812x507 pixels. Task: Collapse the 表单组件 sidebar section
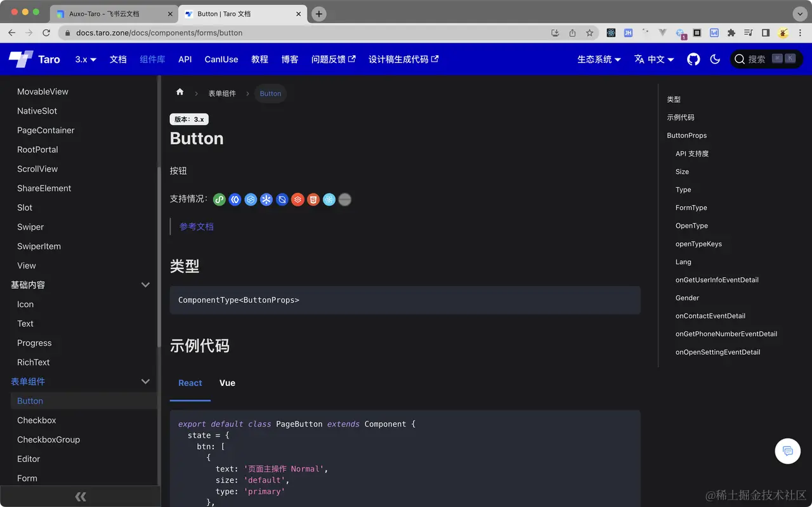(x=145, y=381)
